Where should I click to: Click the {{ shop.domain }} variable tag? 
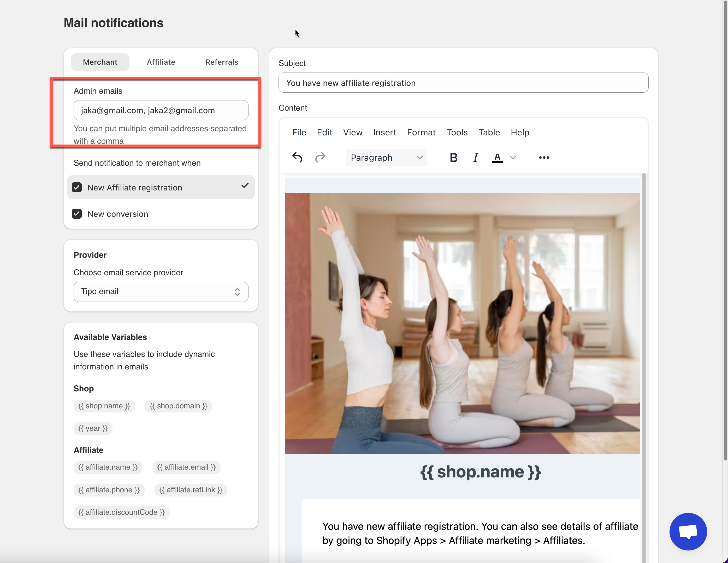pos(178,406)
